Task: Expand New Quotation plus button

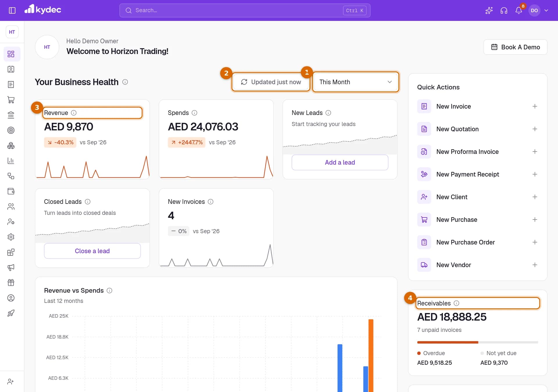Action: (x=534, y=129)
